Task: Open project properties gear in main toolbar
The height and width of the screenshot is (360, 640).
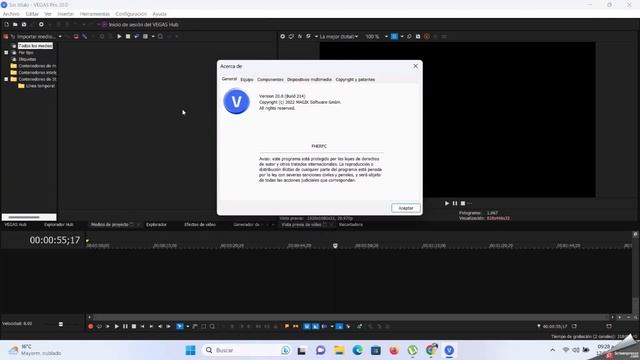Action: point(41,24)
